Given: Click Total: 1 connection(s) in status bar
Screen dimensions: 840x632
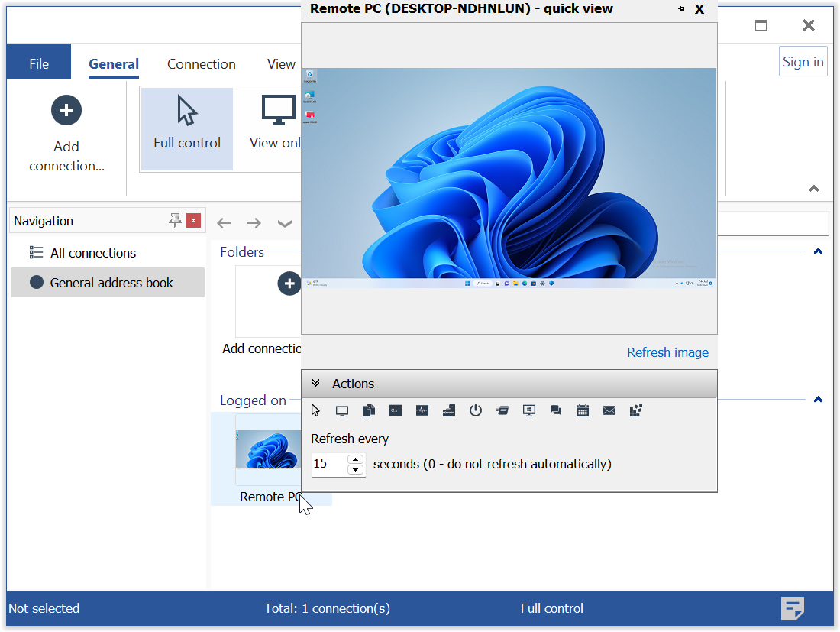Looking at the screenshot, I should click(327, 608).
